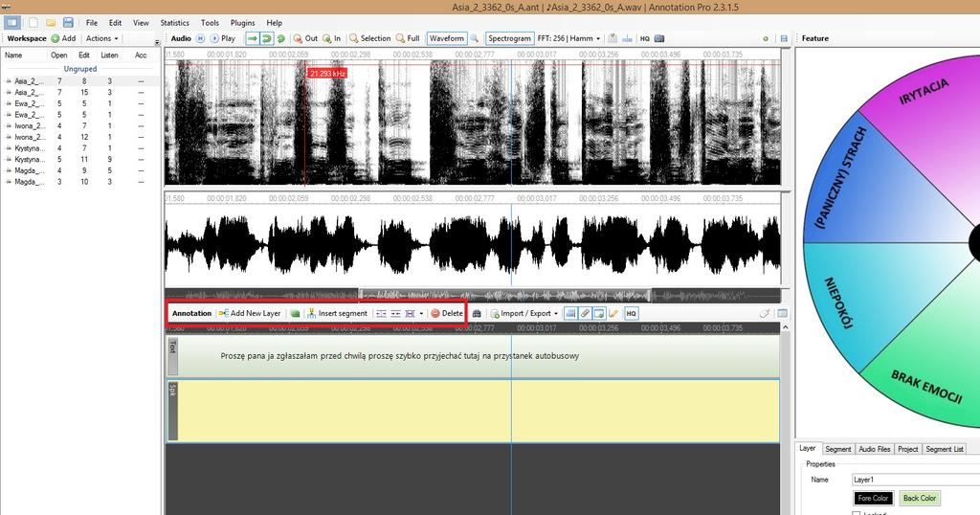Toggle the loop playback mode icon

267,38
